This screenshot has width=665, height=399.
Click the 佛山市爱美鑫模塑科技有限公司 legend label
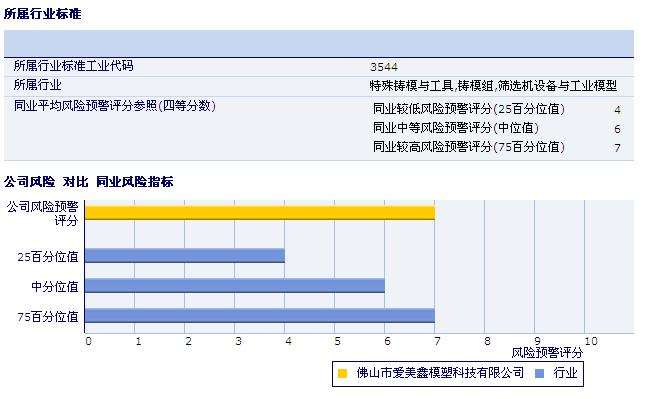[x=440, y=373]
